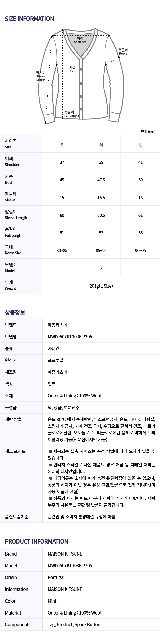Click the Mint color value
The width and height of the screenshot is (160, 644).
(52, 601)
